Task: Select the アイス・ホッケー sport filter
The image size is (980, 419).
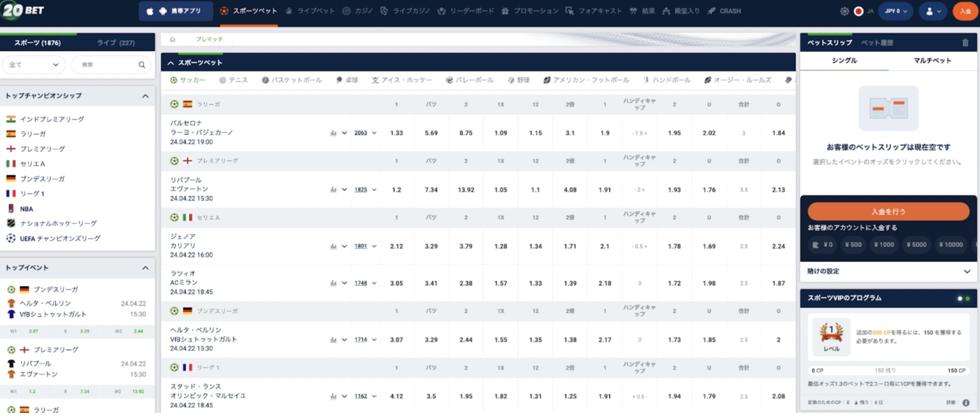Action: [x=402, y=80]
